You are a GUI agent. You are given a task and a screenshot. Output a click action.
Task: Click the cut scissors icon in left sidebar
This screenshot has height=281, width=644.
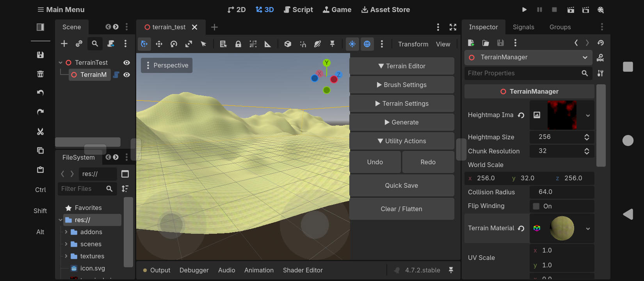point(40,132)
